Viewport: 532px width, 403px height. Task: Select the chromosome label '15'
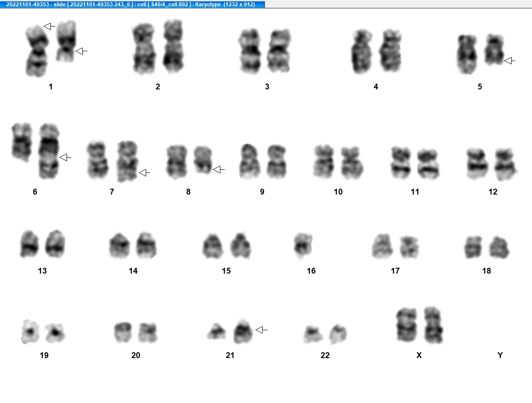coord(226,271)
